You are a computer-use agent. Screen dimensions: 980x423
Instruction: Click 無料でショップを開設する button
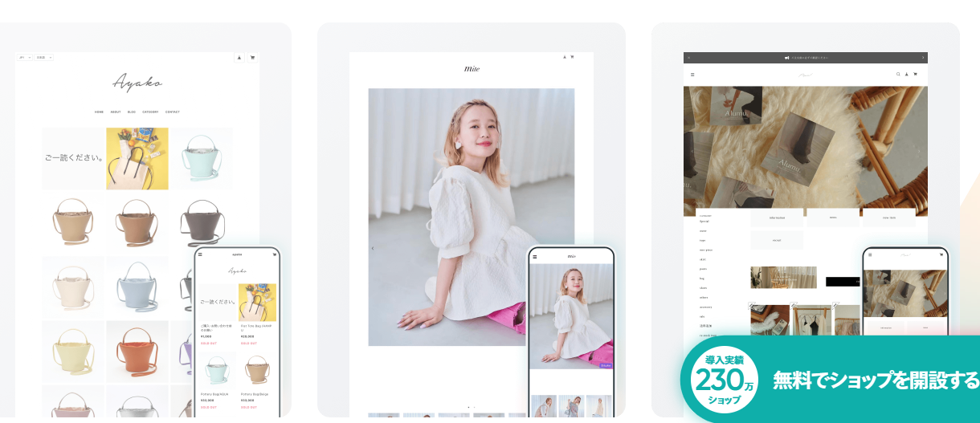point(876,380)
